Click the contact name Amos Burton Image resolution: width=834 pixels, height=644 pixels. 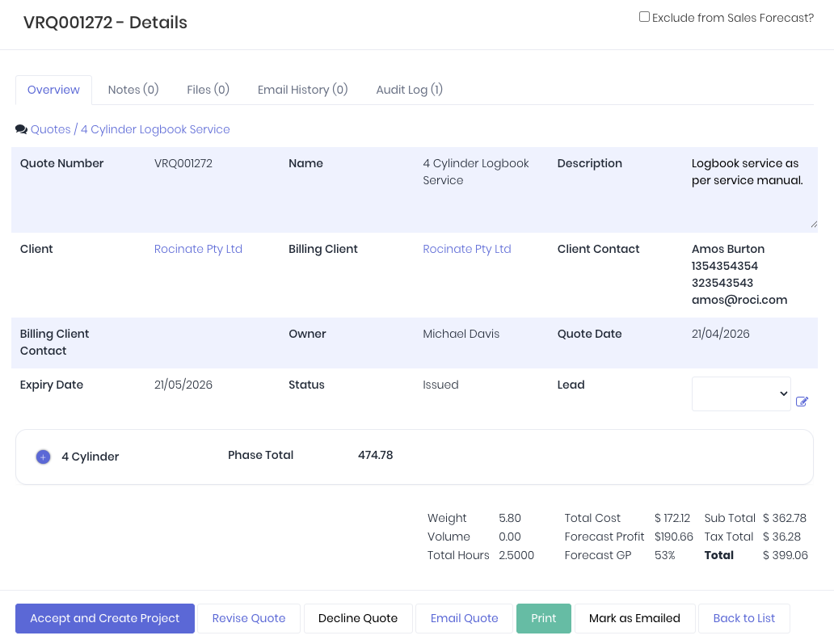pos(728,249)
